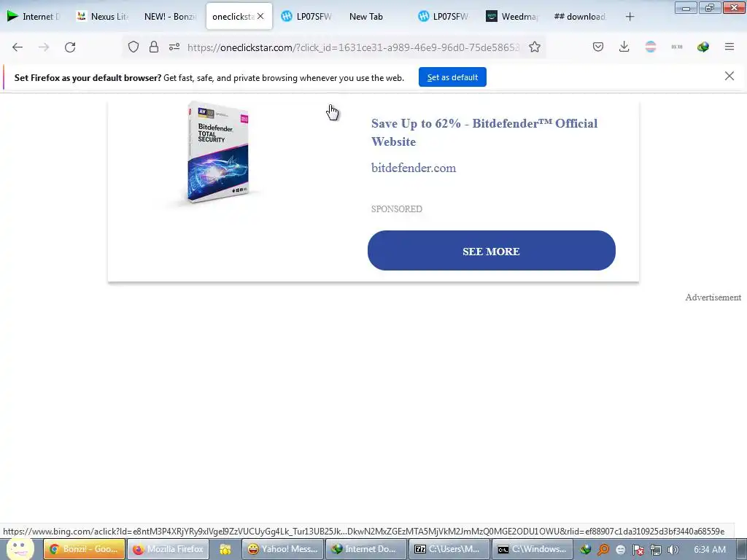Click the bitdefender.com link
This screenshot has width=747, height=560.
(x=414, y=168)
